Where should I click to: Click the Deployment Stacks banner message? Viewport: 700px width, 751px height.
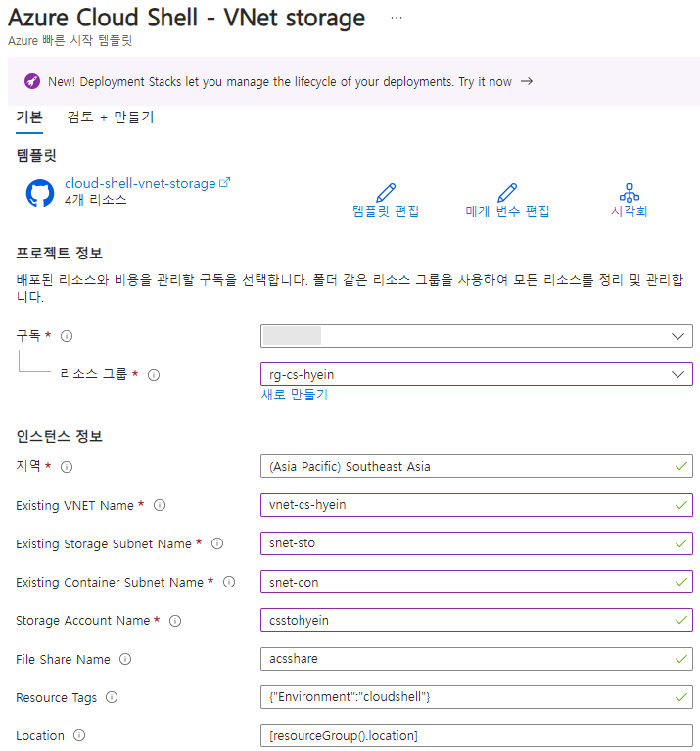coord(280,82)
